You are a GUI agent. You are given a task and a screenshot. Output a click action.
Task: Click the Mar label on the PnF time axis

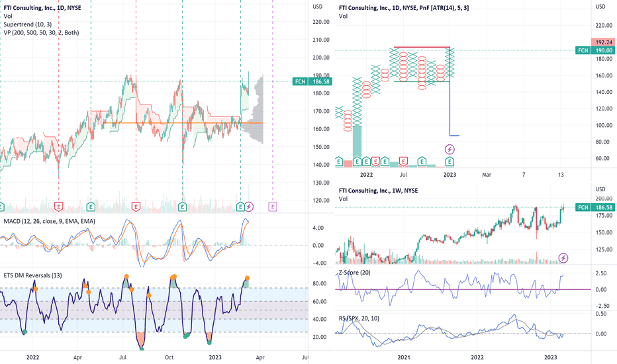[x=487, y=175]
